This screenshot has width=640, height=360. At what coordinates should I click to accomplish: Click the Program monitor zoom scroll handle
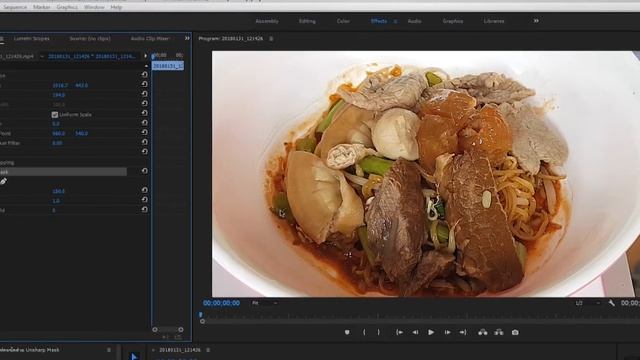pos(202,322)
